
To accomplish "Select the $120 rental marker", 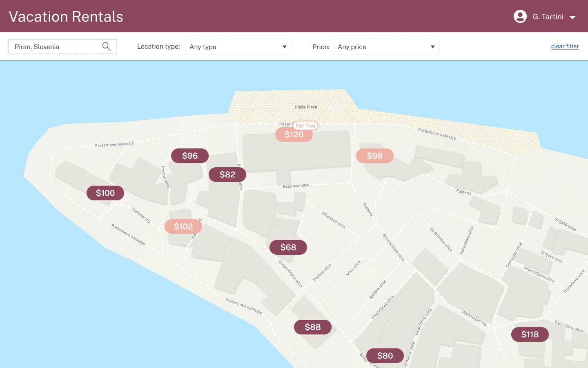I will click(x=294, y=135).
